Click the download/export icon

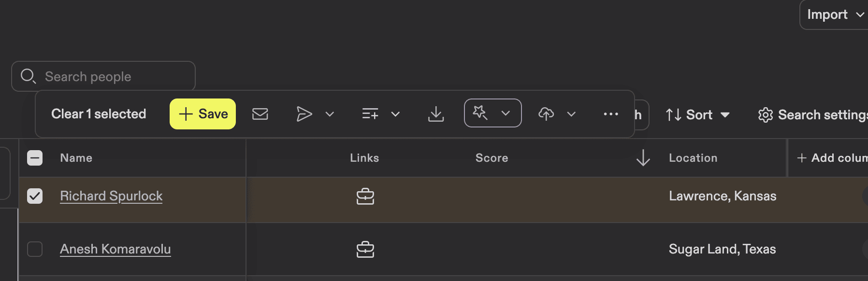(x=436, y=114)
